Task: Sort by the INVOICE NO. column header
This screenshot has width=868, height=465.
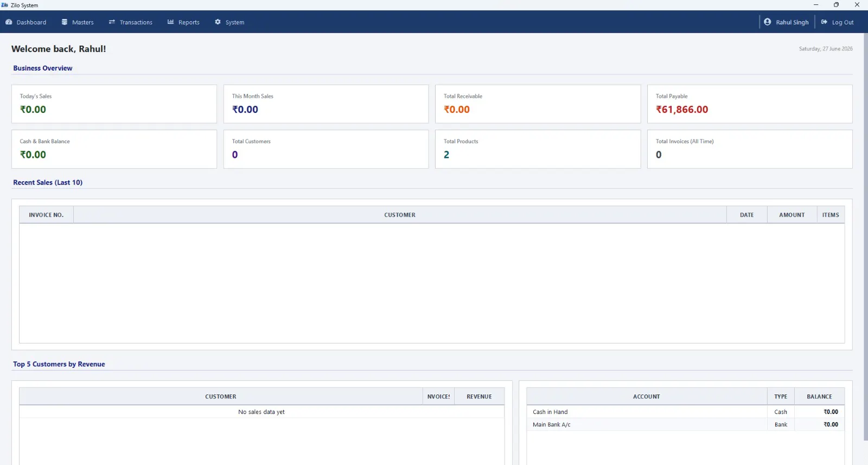Action: (x=46, y=215)
